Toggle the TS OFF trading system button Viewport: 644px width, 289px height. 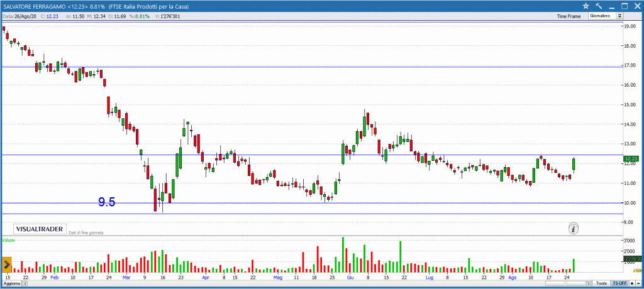click(x=619, y=284)
